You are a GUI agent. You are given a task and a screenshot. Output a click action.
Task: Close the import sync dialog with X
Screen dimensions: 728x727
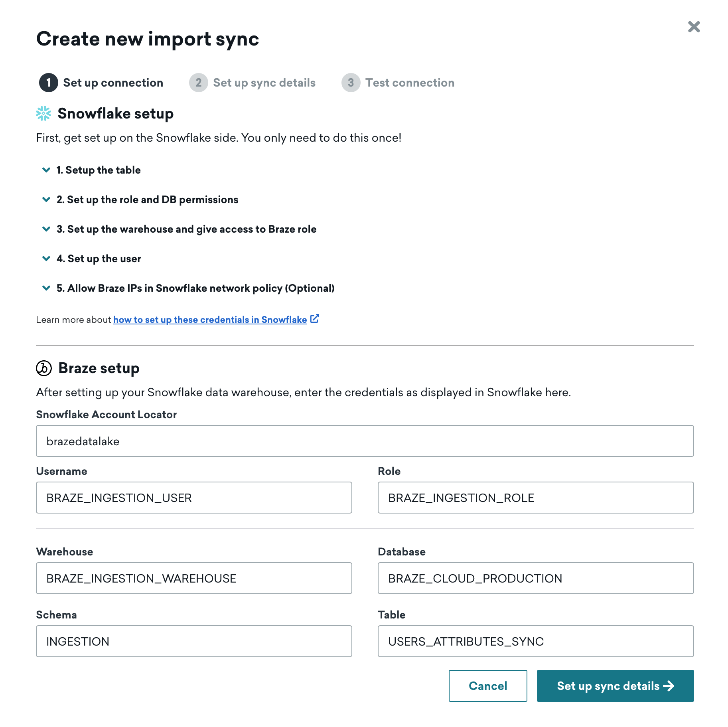click(694, 27)
